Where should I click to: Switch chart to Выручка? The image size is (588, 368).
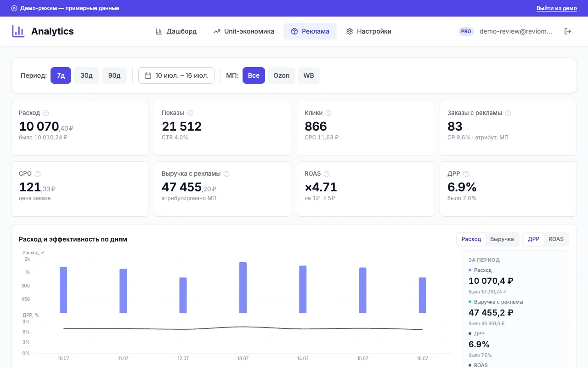[502, 239]
